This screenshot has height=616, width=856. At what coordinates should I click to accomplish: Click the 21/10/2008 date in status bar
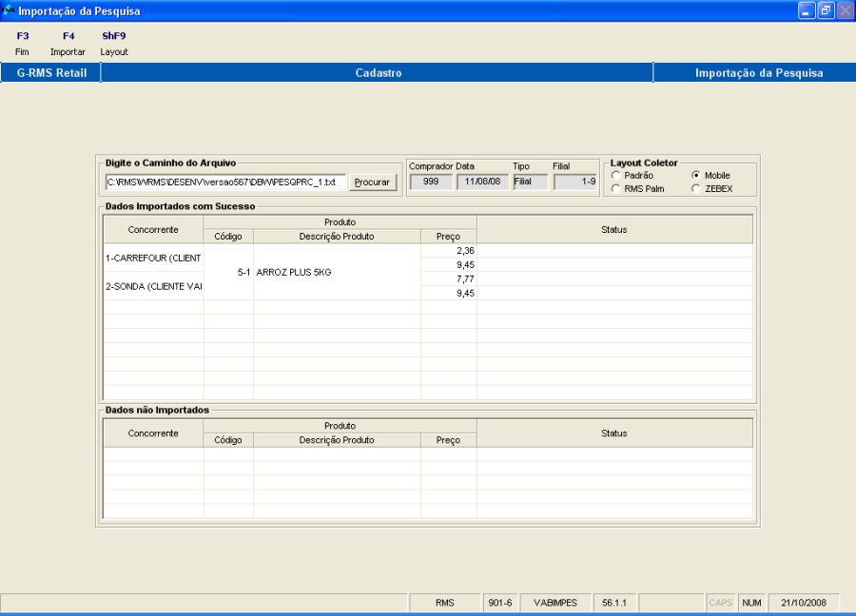coord(804,603)
